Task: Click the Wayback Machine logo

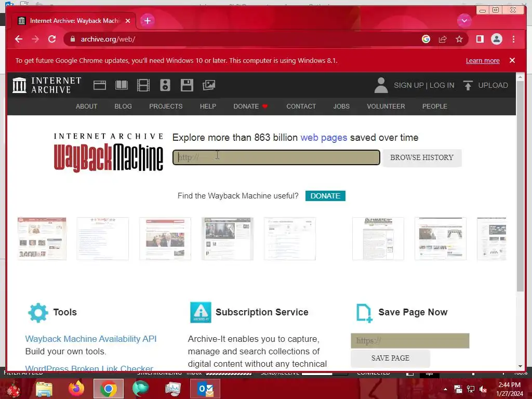Action: pos(108,152)
